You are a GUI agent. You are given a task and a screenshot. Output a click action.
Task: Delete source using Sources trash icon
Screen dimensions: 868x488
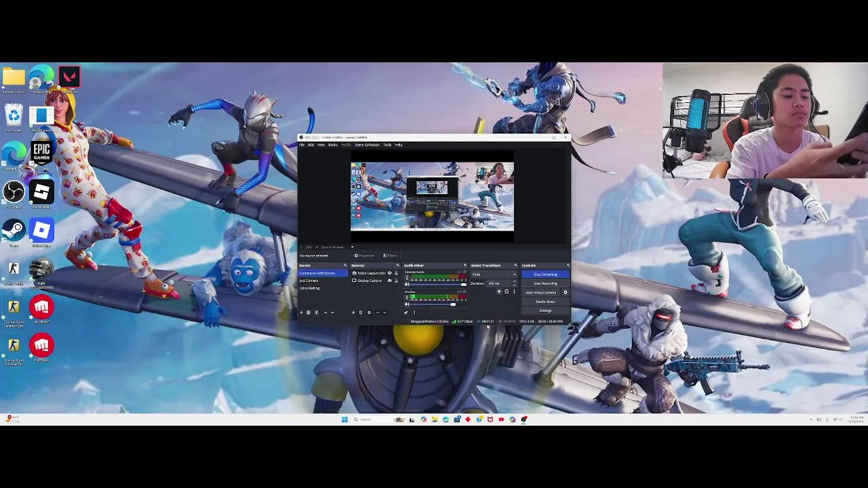coord(361,312)
